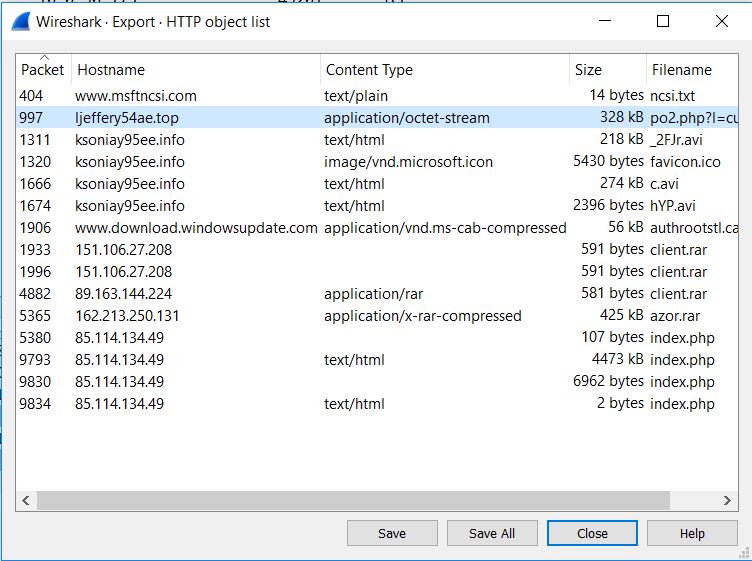Select the favicon.ico filename entry
The width and height of the screenshot is (752, 561).
coord(685,162)
